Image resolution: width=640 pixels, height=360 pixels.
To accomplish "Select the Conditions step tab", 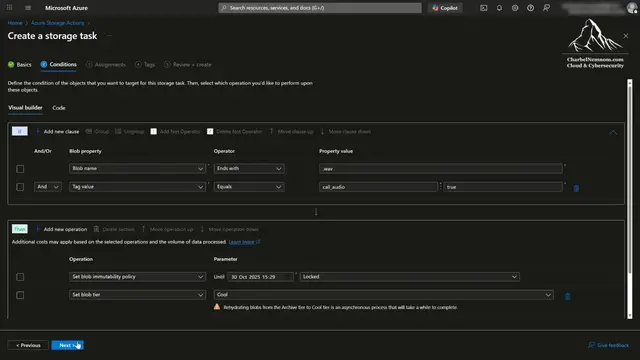I will click(x=58, y=64).
